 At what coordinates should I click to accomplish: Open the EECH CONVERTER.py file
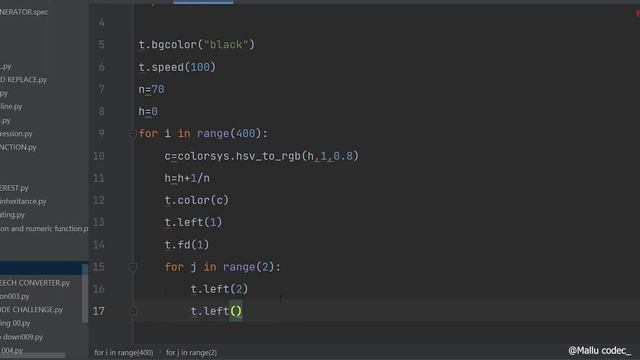coord(35,283)
